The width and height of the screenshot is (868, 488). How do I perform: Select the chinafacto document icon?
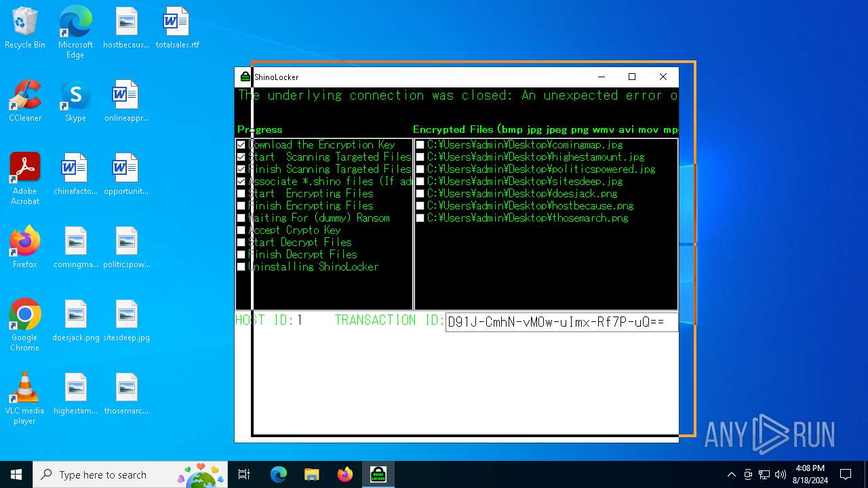75,174
